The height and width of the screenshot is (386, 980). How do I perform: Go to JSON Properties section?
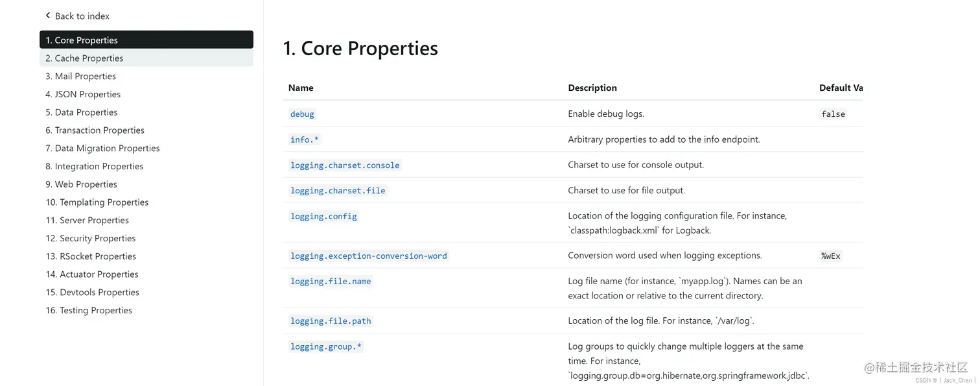[x=83, y=94]
